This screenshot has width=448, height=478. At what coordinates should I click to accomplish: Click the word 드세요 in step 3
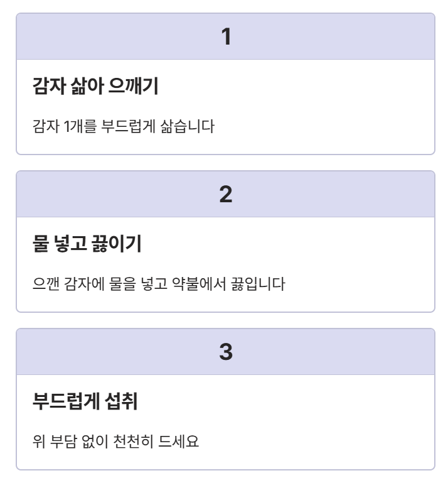(x=178, y=442)
